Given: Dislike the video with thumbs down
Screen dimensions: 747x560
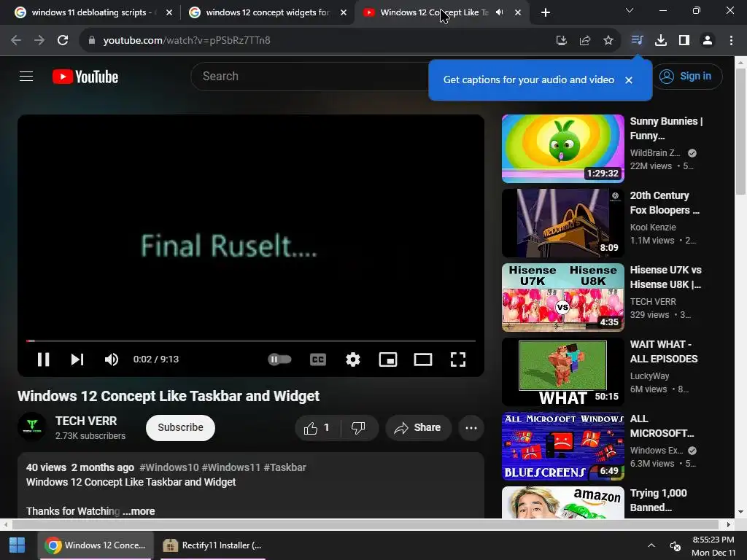Looking at the screenshot, I should point(359,427).
